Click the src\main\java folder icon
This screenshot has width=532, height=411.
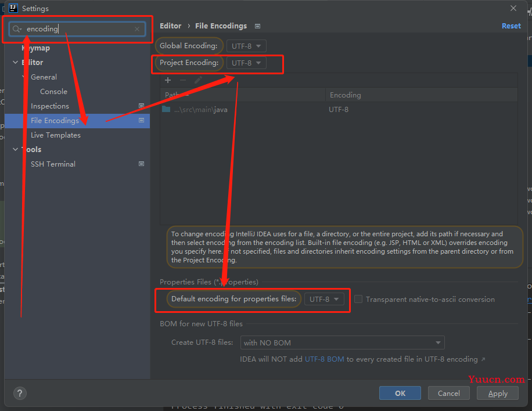pyautogui.click(x=166, y=109)
